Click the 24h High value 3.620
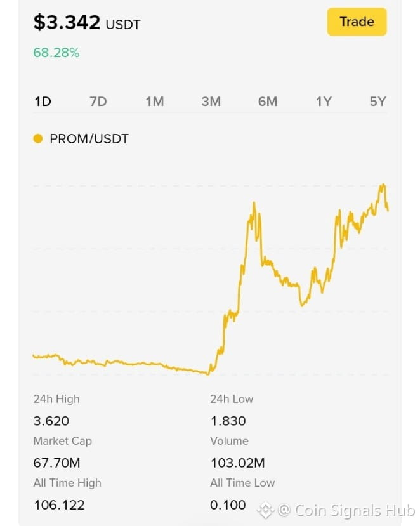This screenshot has height=526, width=420. 51,421
